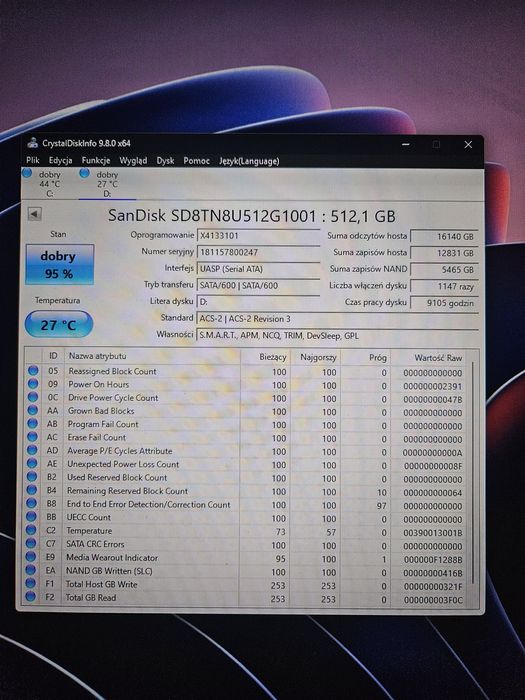Click the serial number field 181157800247
The width and height of the screenshot is (525, 700).
pos(258,252)
